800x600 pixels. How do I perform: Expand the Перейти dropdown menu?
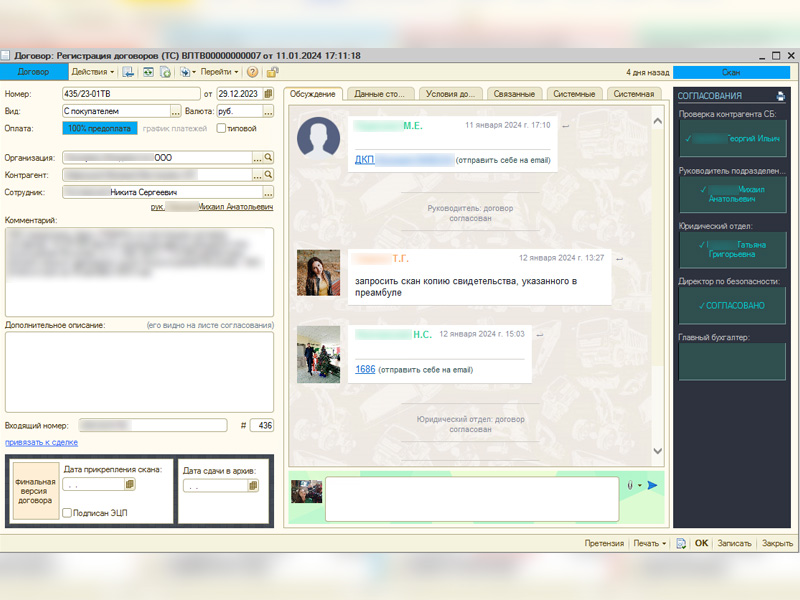(x=219, y=72)
